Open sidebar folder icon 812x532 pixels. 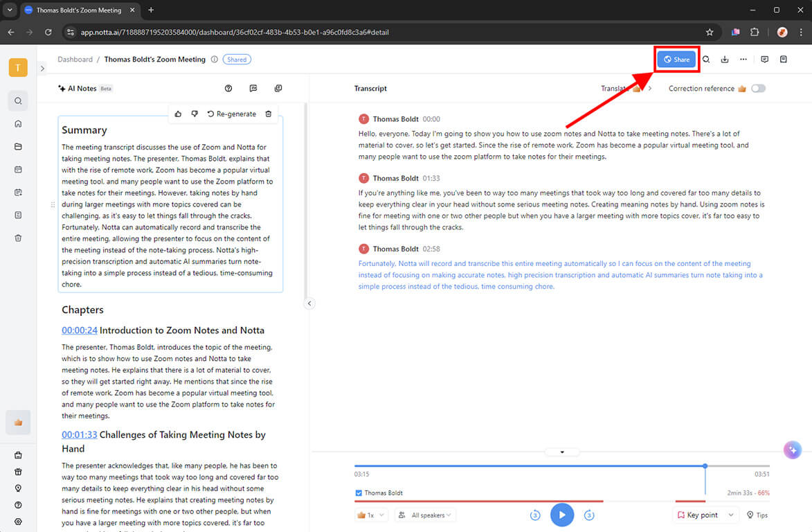[18, 147]
